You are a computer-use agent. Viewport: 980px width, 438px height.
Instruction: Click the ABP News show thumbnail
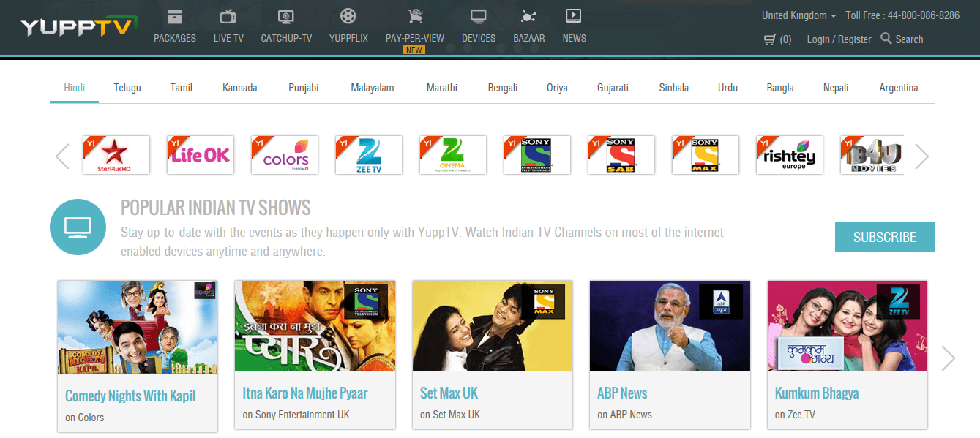670,325
